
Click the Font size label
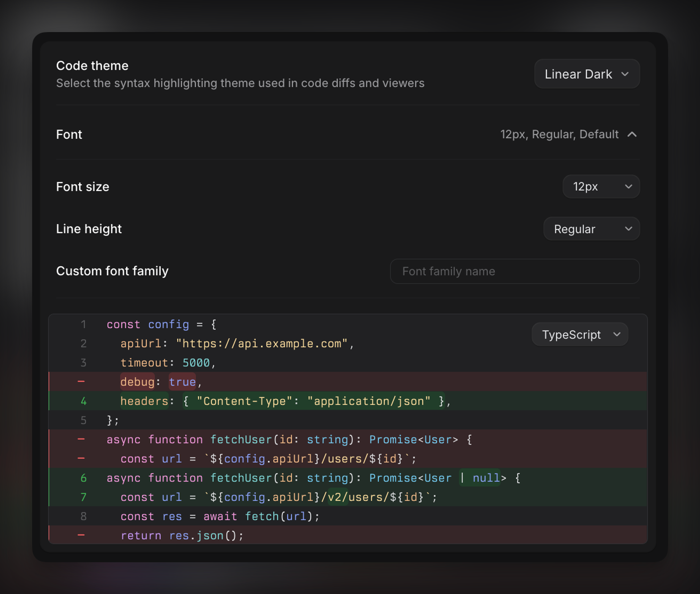coord(83,187)
